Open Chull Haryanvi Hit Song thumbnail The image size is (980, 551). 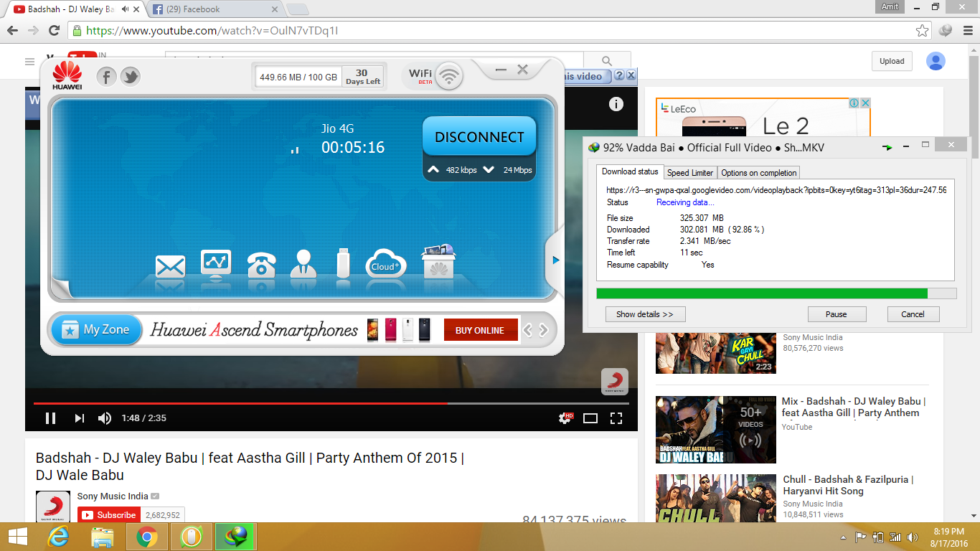(x=716, y=499)
